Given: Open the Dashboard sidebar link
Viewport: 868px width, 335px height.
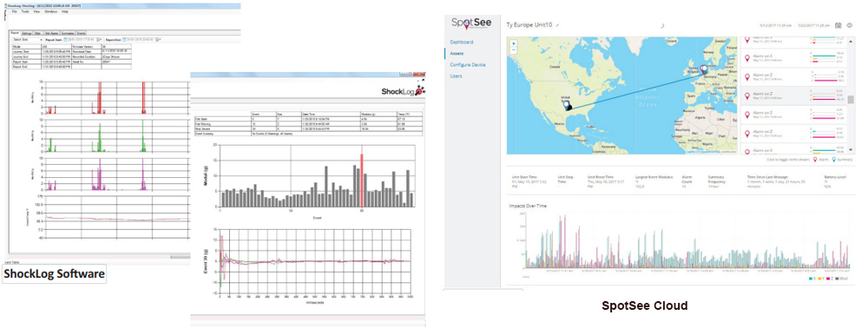Looking at the screenshot, I should pyautogui.click(x=461, y=42).
